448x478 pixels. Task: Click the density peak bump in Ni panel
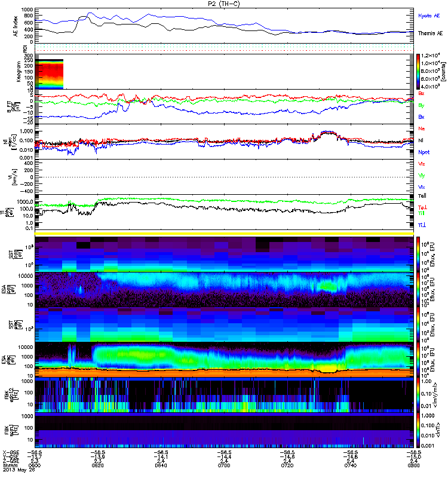click(x=327, y=133)
